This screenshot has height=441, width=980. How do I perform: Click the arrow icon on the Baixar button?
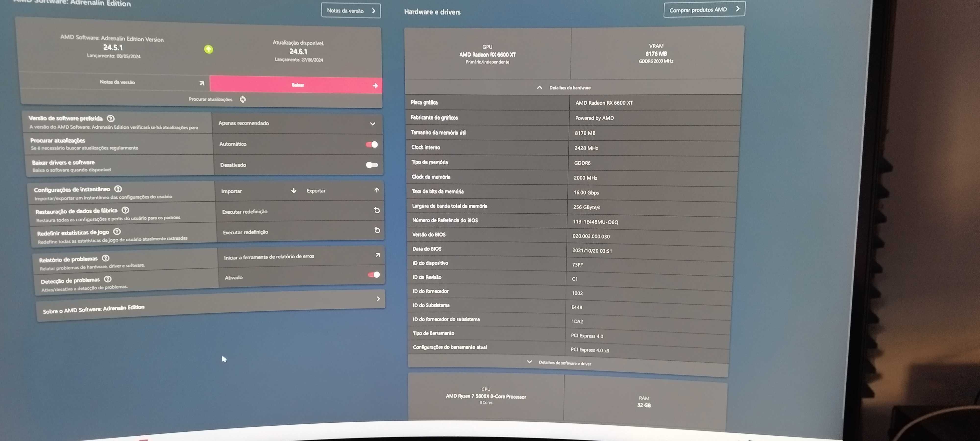click(375, 86)
